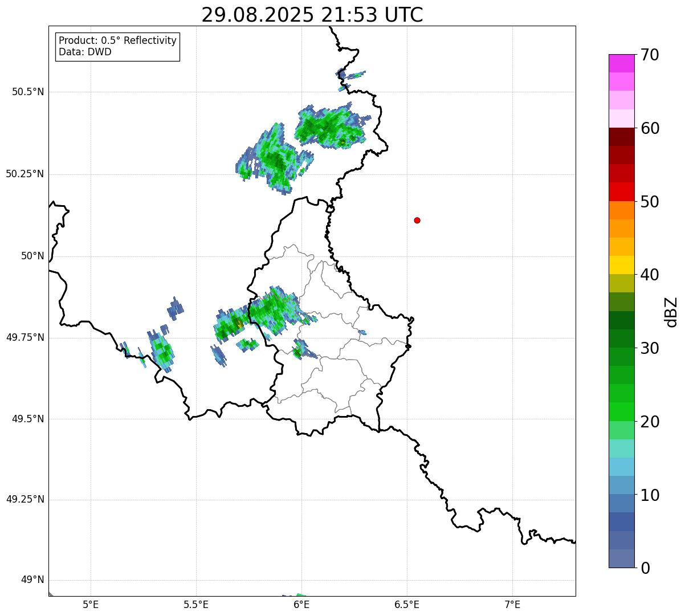Click the bright red colorbar segment near 50

tap(622, 192)
